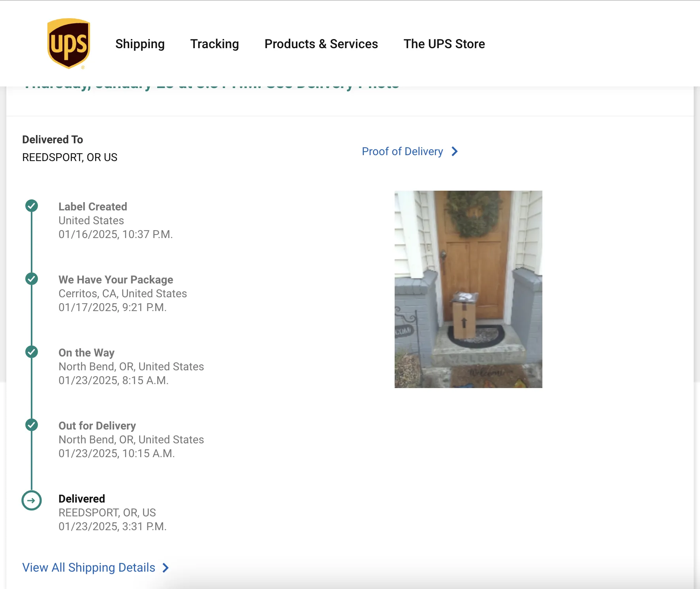Click timestamp 01/23/2025, 3:31 P.M.
This screenshot has width=700, height=589.
click(x=113, y=526)
